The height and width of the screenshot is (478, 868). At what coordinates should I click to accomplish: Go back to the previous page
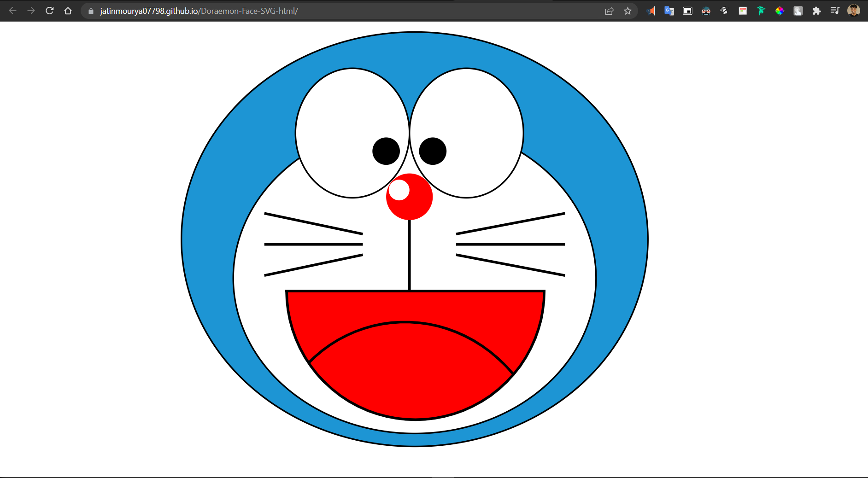point(12,11)
